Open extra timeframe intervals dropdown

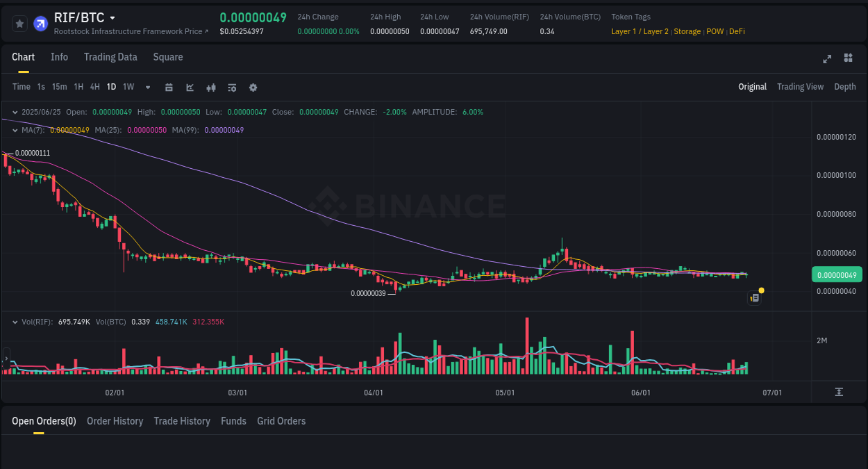147,87
